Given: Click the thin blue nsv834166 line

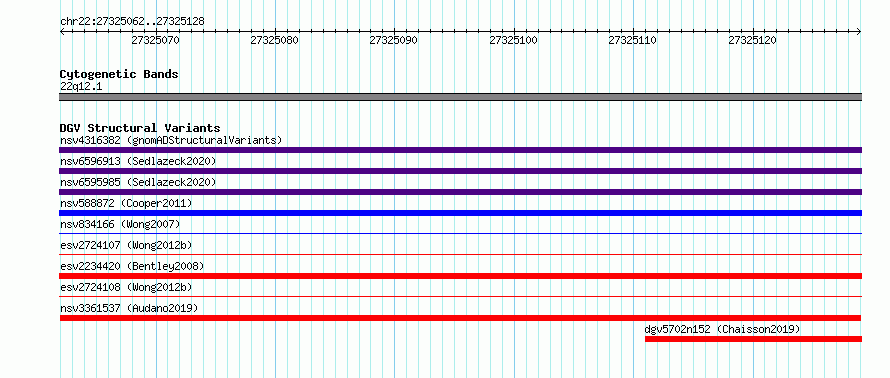Looking at the screenshot, I should coord(460,233).
